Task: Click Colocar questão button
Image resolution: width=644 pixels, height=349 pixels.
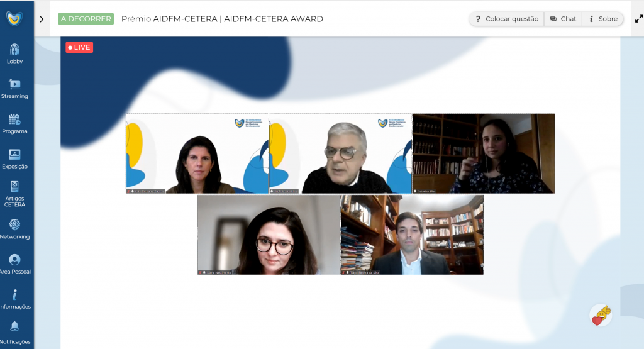Action: point(507,19)
